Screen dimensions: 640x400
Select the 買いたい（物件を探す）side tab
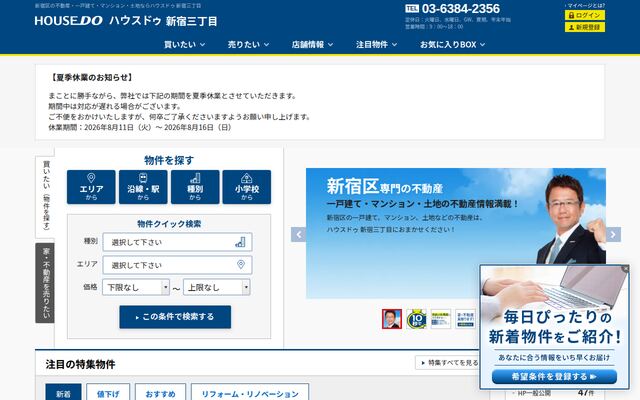pos(45,196)
